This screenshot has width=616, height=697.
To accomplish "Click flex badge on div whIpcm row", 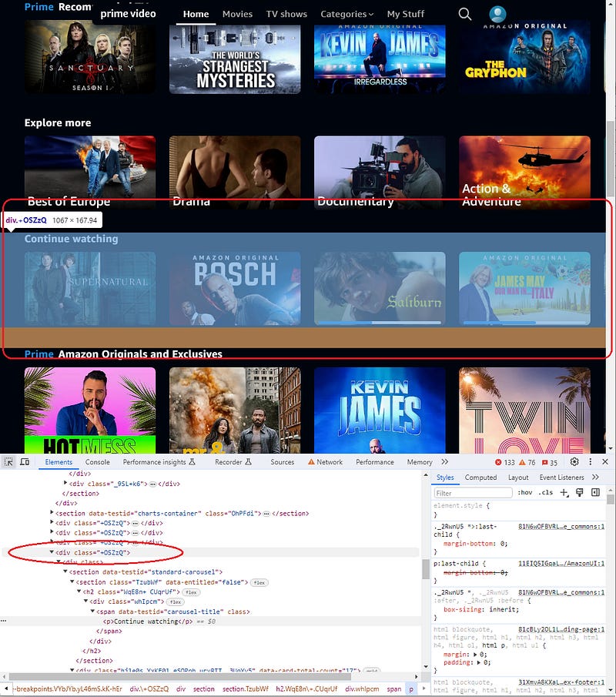I will tap(175, 601).
